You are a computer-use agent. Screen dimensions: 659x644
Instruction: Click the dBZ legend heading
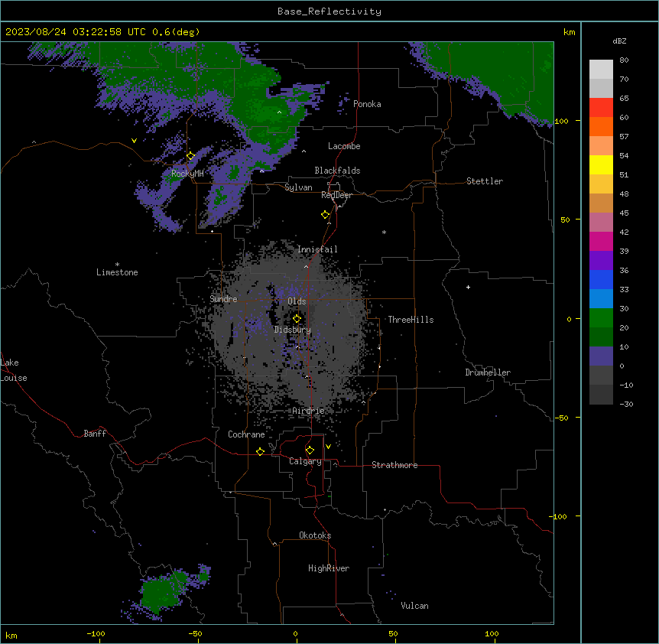click(619, 41)
